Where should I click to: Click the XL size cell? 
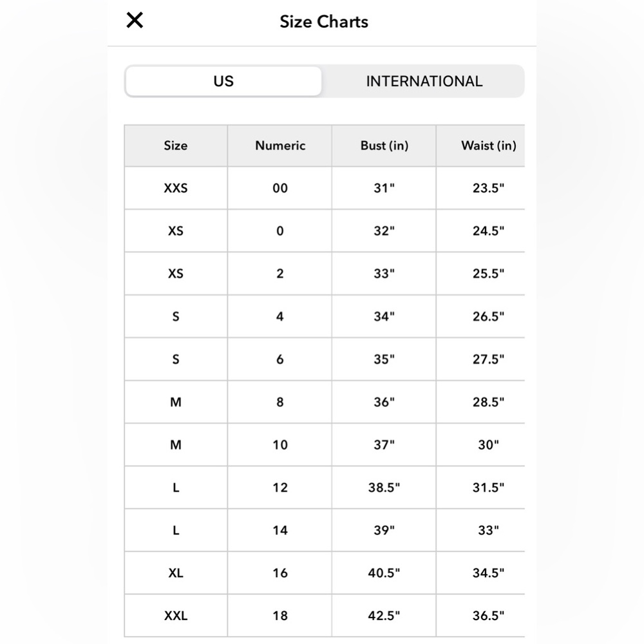pos(176,573)
